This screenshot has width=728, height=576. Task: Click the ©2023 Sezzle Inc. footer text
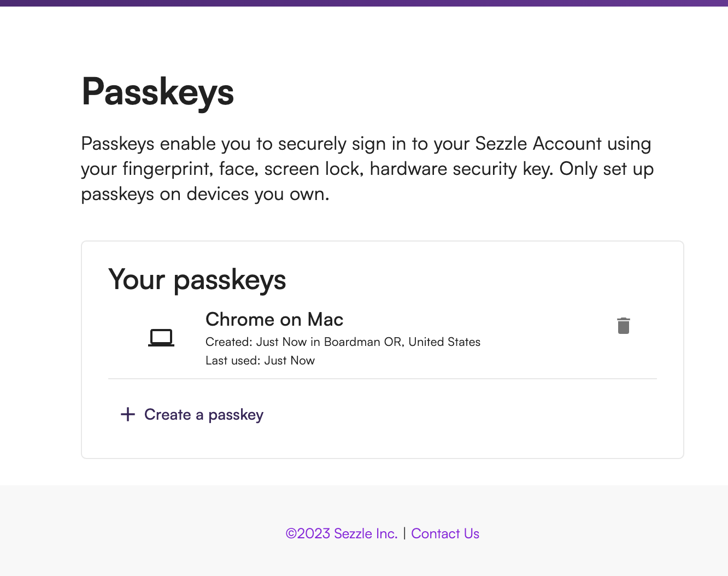point(342,533)
